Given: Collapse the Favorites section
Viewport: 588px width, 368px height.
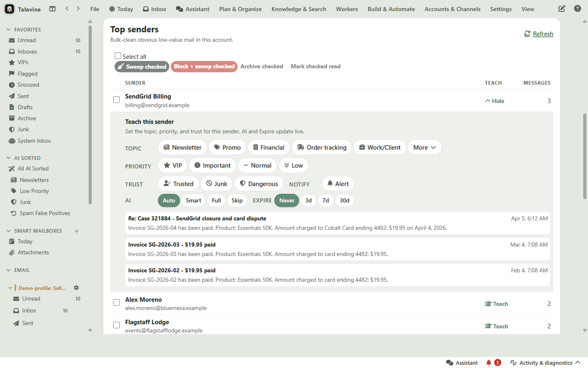Looking at the screenshot, I should click(x=9, y=29).
